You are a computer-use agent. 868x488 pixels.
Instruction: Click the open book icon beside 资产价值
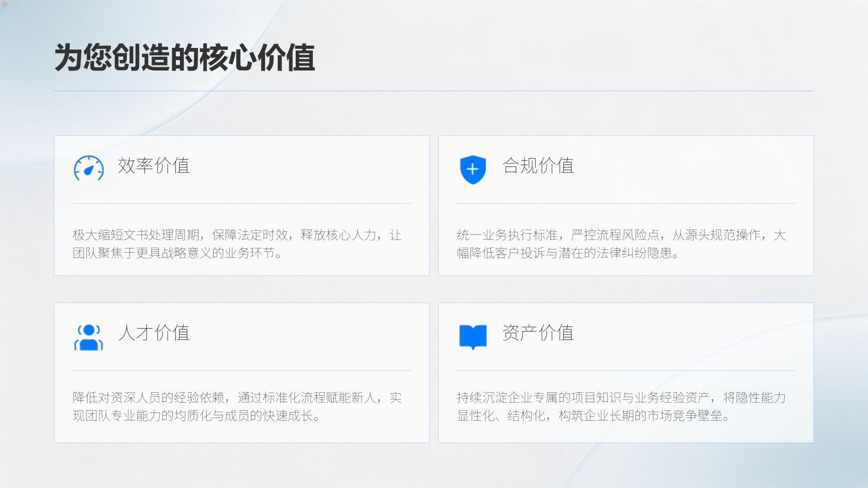473,337
